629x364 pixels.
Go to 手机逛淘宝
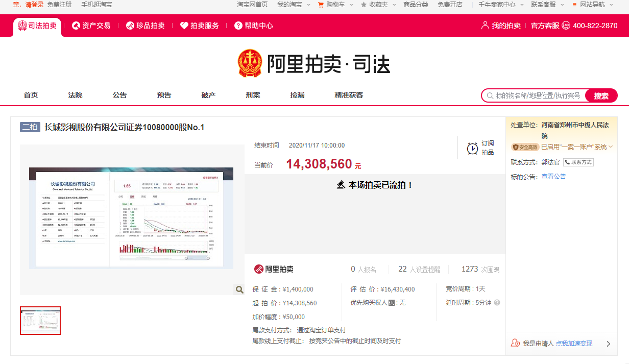click(96, 5)
